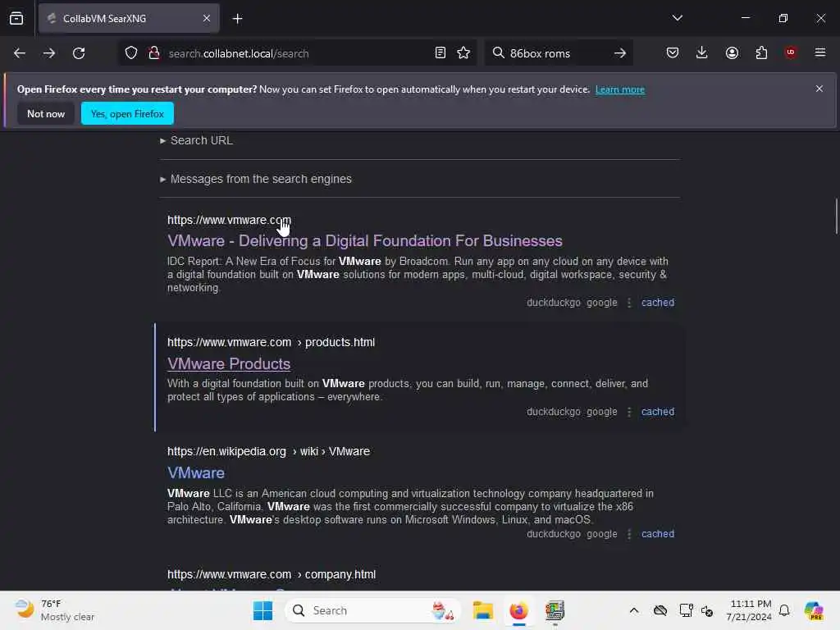Click the https://www.vmware.com URL of first result
This screenshot has height=630, width=840.
pyautogui.click(x=230, y=220)
